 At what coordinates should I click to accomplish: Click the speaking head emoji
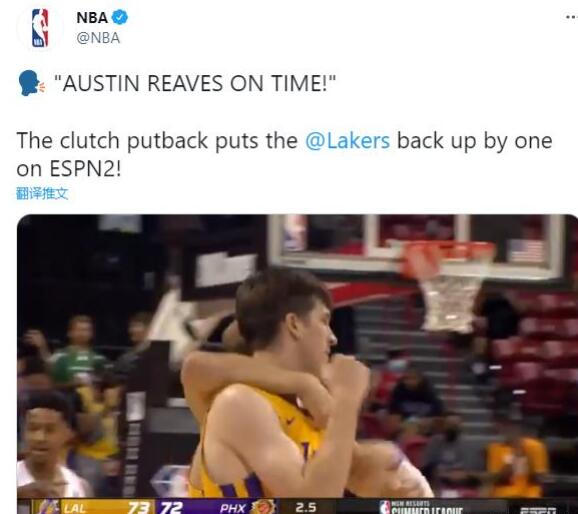31,83
